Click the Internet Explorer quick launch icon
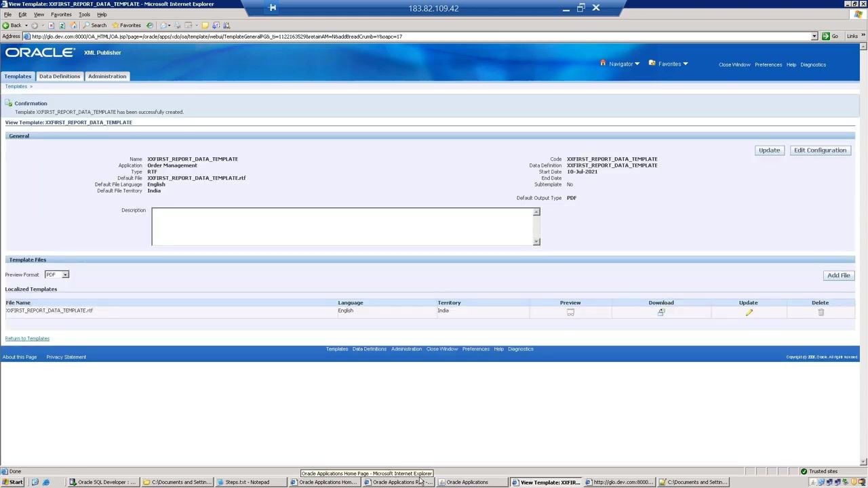Image resolution: width=868 pixels, height=488 pixels. [x=46, y=482]
